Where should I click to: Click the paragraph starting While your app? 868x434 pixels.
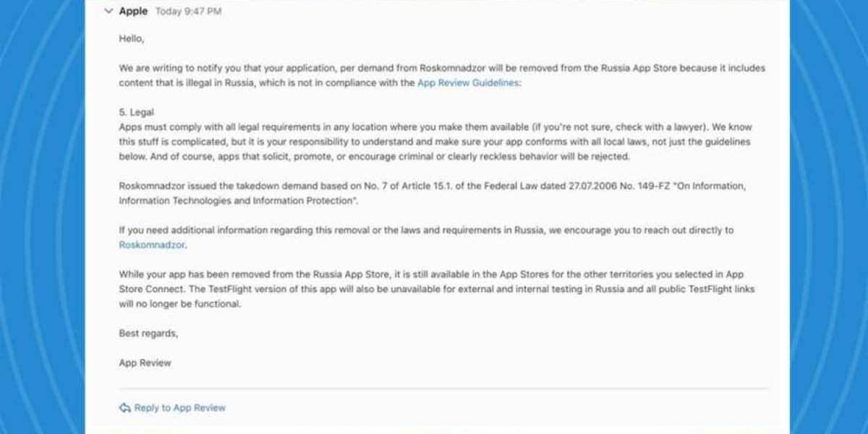coord(431,289)
